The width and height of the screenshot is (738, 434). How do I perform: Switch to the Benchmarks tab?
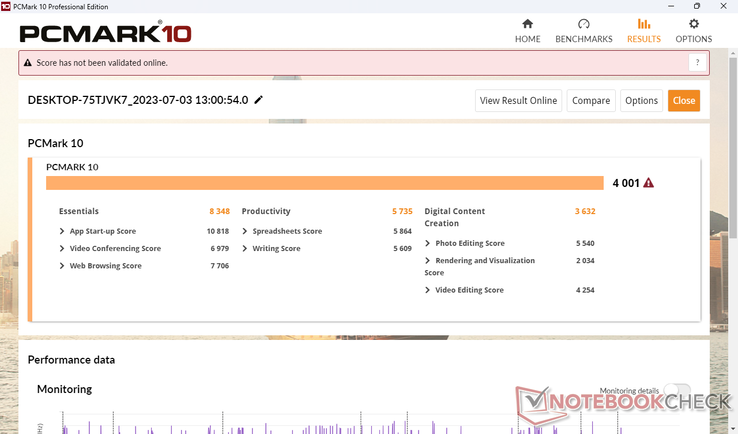(x=584, y=31)
